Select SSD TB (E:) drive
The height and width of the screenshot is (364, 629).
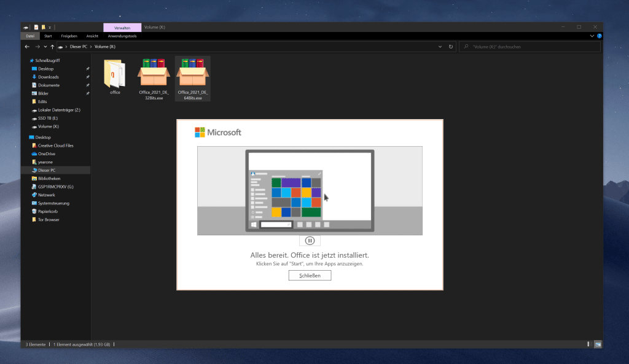click(x=44, y=118)
